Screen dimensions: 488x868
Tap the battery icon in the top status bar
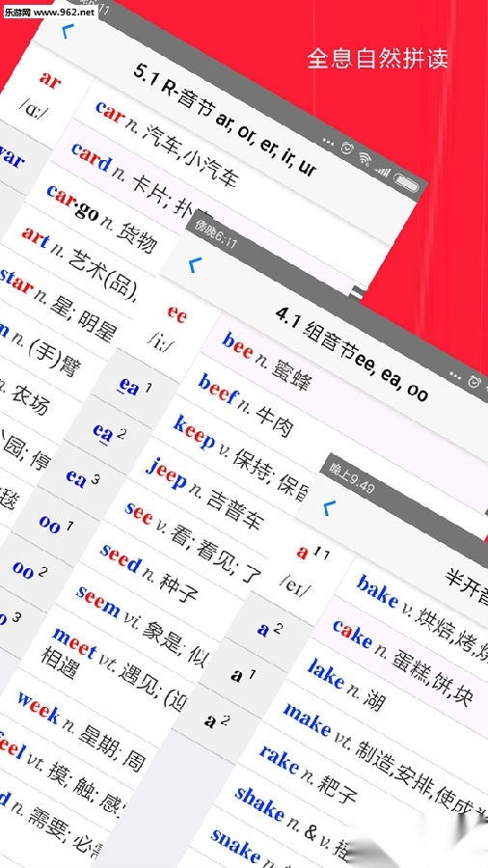407,181
